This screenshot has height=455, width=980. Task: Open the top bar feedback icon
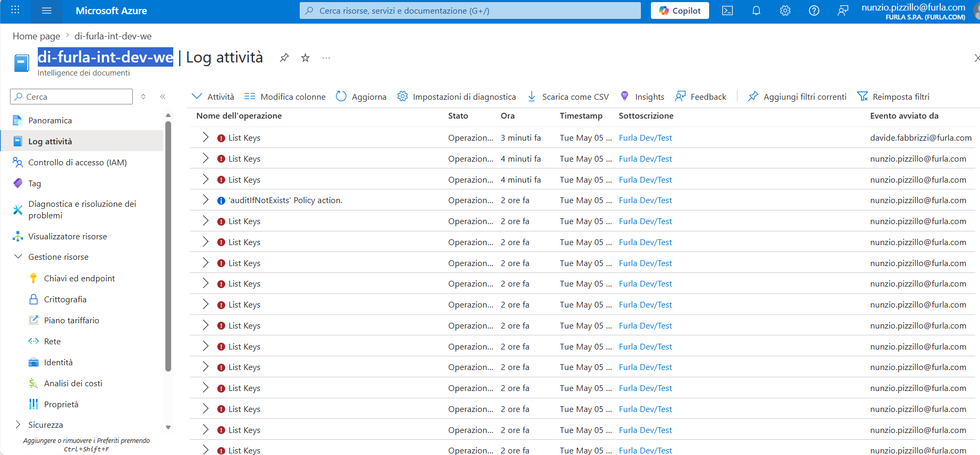(x=843, y=10)
